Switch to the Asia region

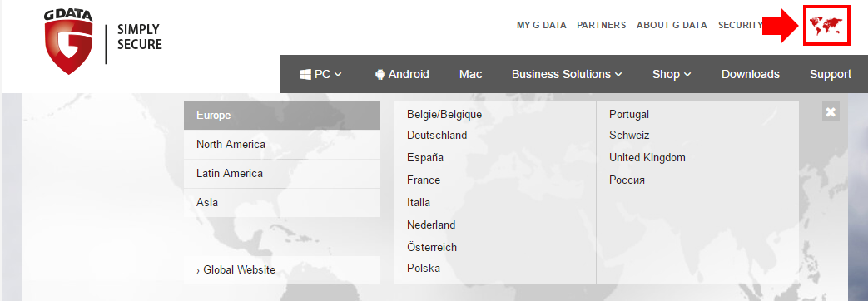pos(282,203)
